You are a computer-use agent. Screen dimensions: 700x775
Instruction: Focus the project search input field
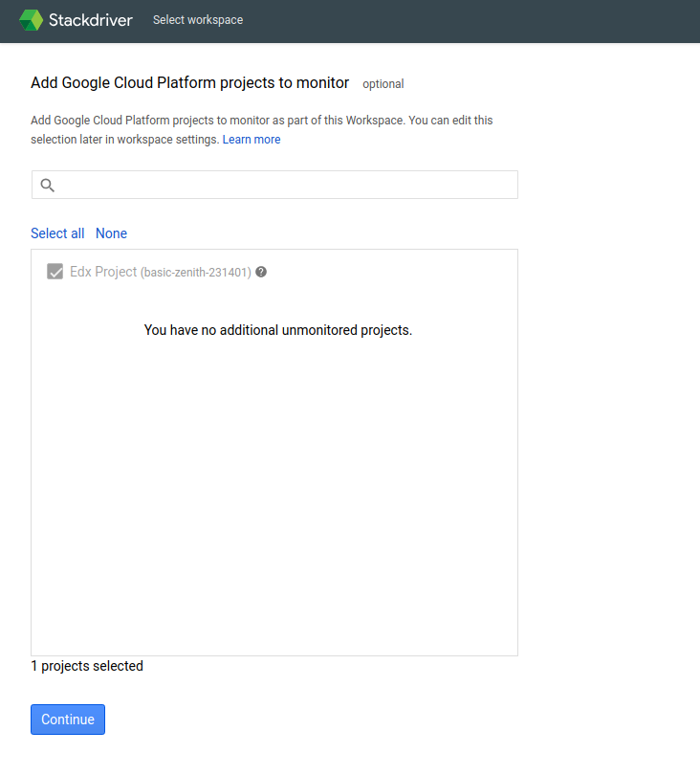pos(287,185)
